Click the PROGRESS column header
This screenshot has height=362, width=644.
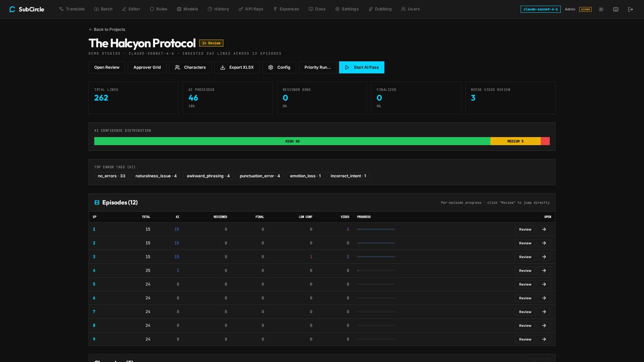pos(364,217)
